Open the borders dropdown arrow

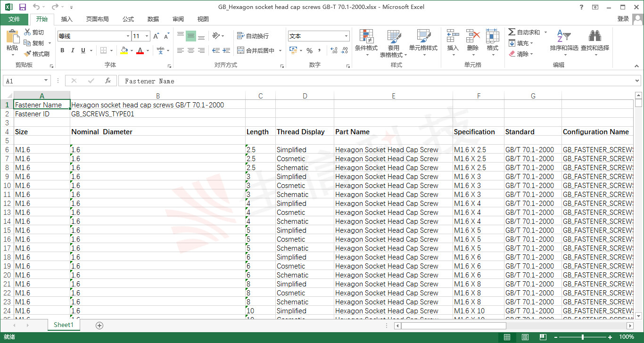[x=111, y=50]
